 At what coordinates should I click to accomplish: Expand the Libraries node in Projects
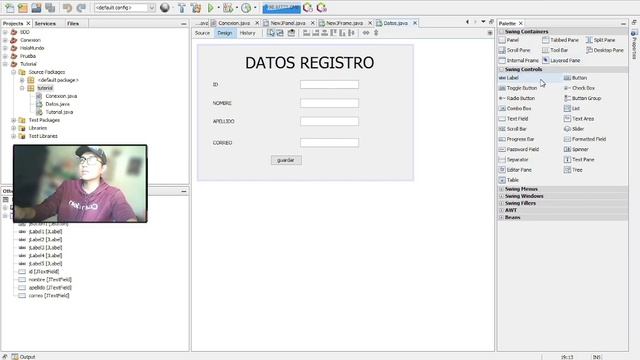[x=13, y=128]
